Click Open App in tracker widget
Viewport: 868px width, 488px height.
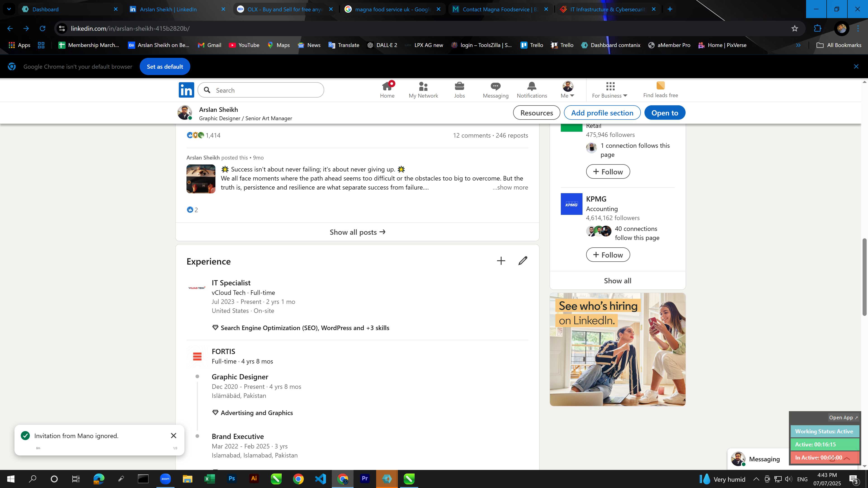tap(843, 417)
